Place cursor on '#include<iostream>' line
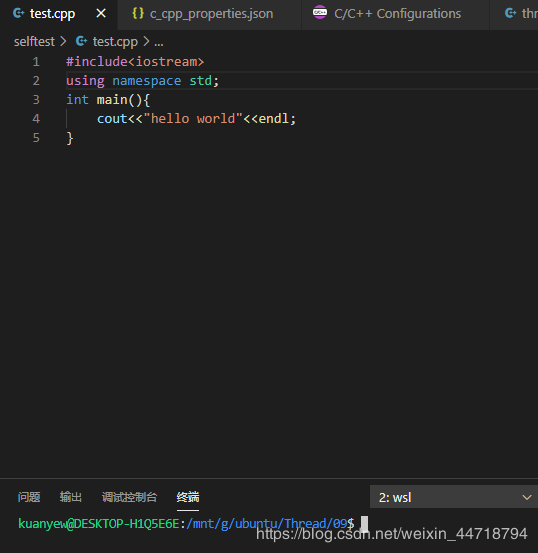Screen dimensions: 538x553 pyautogui.click(x=135, y=62)
